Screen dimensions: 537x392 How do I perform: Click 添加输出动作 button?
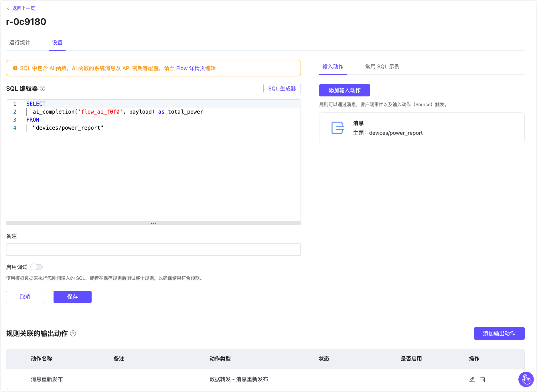click(x=499, y=334)
